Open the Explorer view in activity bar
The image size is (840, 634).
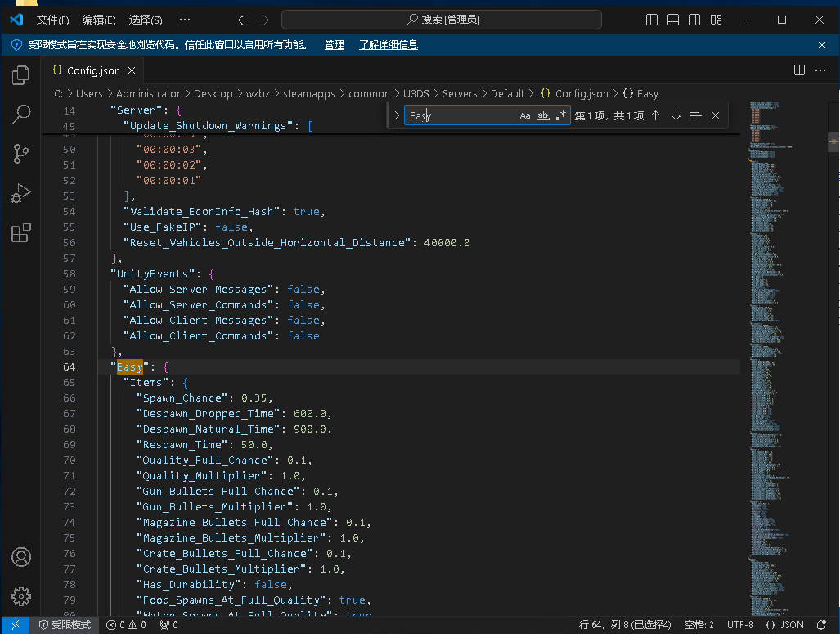click(x=21, y=76)
